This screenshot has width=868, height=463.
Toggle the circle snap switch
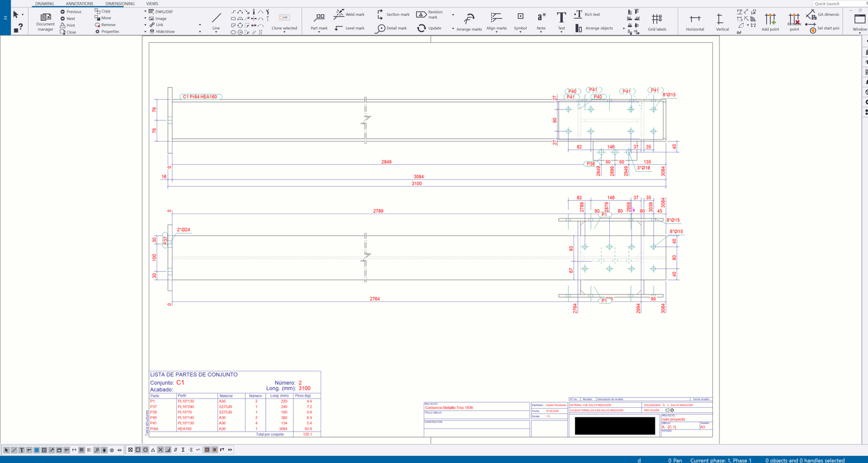145,450
